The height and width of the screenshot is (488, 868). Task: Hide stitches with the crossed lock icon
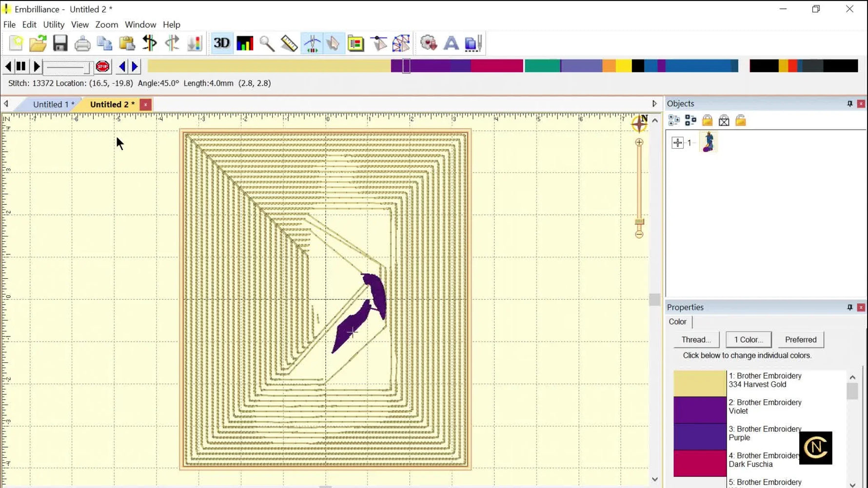pos(724,120)
